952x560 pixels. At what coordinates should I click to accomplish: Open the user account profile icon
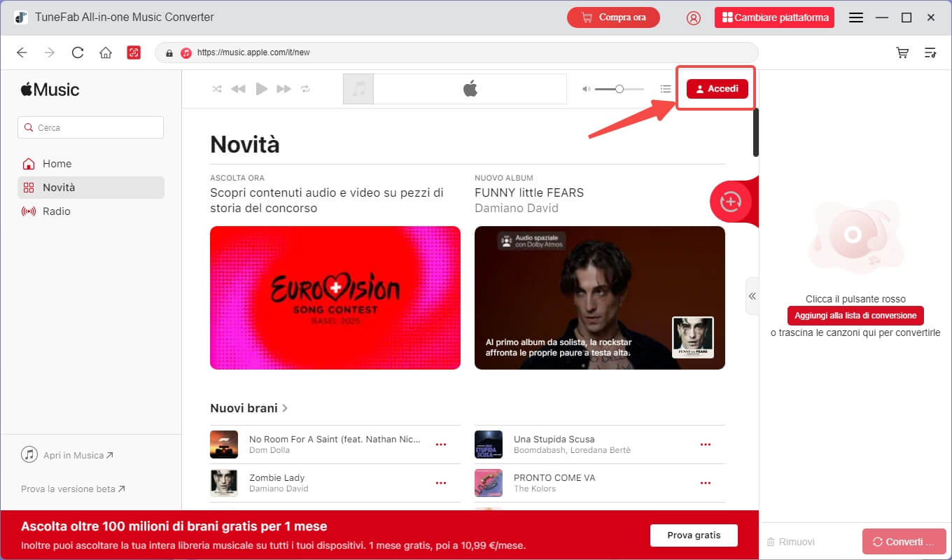(693, 17)
